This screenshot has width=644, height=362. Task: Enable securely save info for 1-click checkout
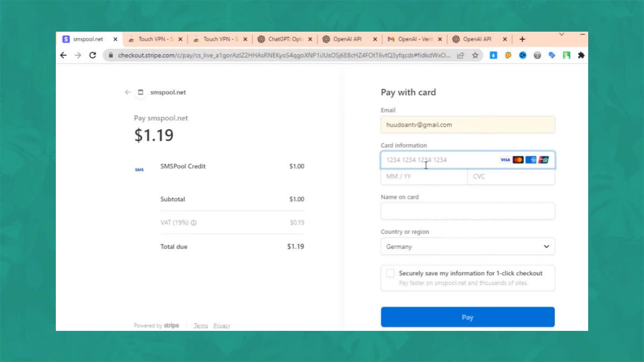point(390,274)
